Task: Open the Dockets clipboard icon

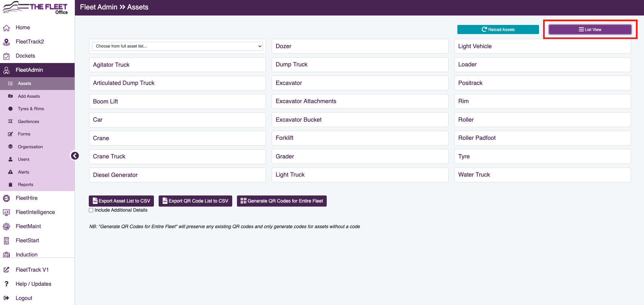Action: coord(7,56)
